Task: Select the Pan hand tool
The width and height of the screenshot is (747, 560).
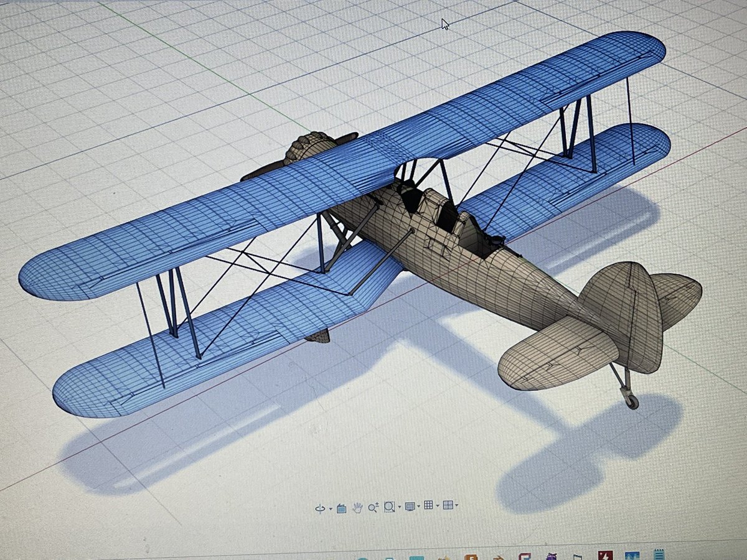Action: [x=357, y=508]
